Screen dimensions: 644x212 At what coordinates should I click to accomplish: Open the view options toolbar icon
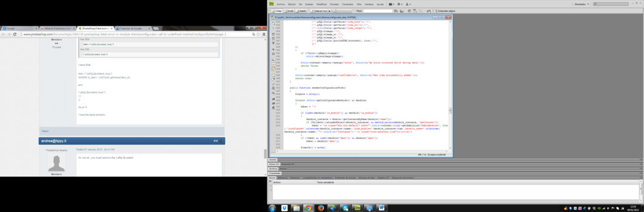coord(415,11)
